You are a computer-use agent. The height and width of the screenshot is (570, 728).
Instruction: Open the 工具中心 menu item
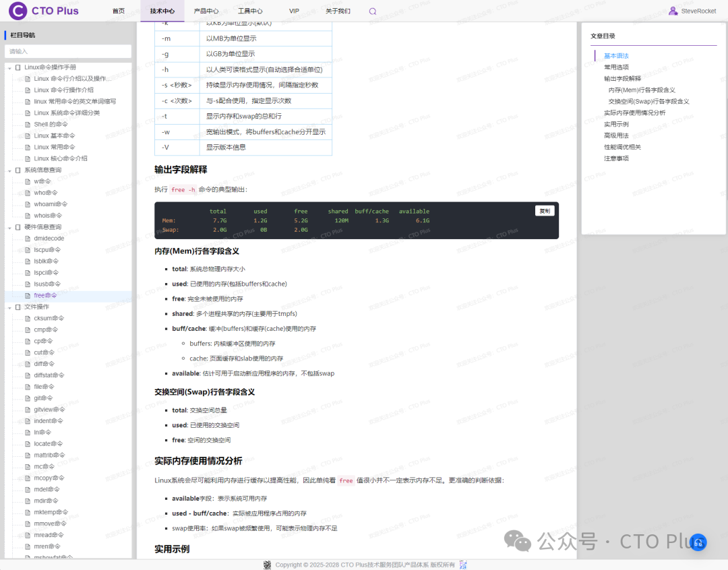click(x=249, y=11)
